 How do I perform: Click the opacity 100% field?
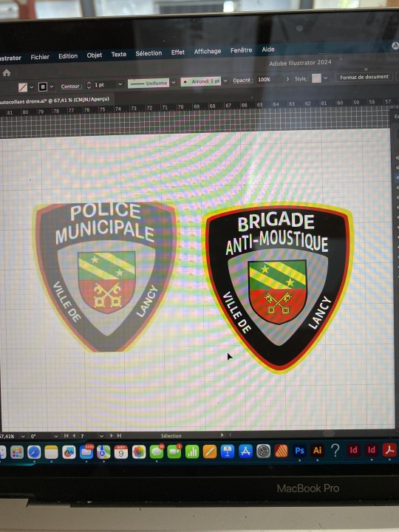[x=270, y=79]
